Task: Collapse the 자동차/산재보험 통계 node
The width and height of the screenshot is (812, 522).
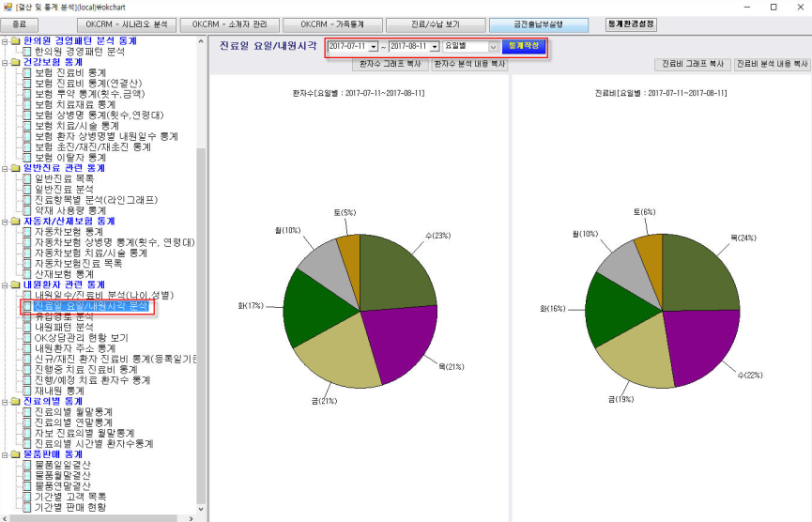Action: point(5,222)
